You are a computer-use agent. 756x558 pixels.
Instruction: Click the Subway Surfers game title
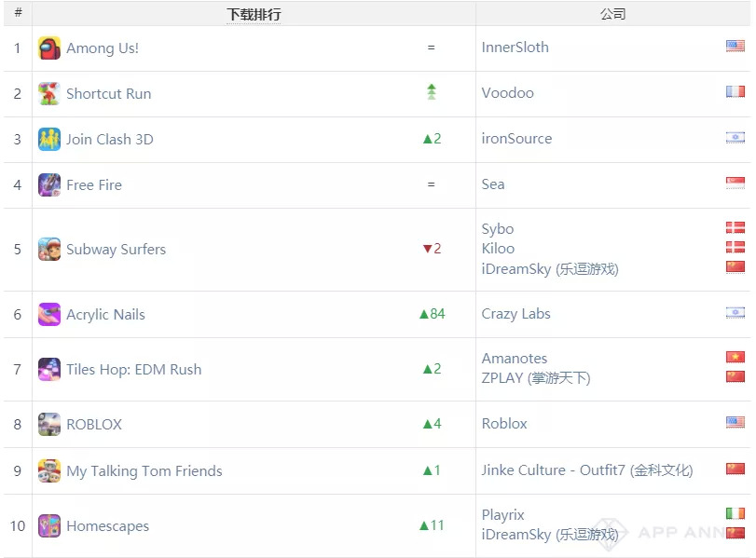click(x=116, y=250)
